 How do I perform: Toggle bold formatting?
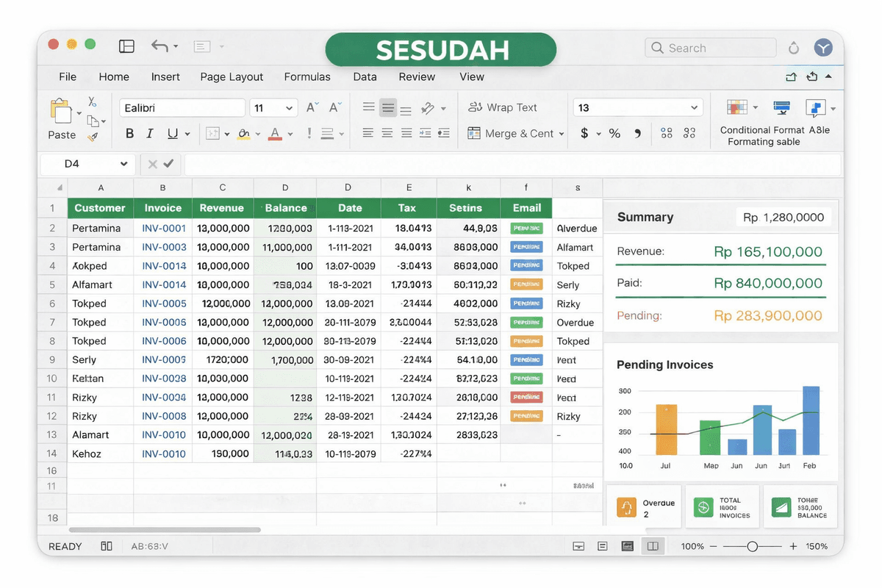pos(129,134)
